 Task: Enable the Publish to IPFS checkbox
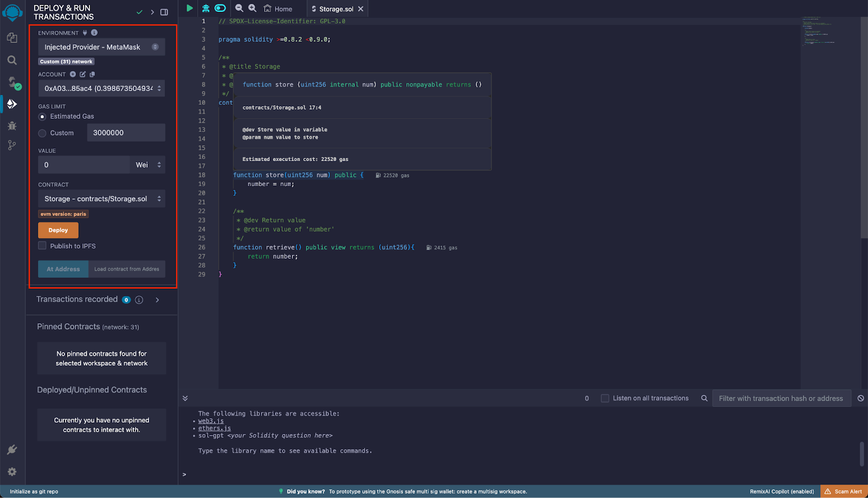pyautogui.click(x=42, y=246)
